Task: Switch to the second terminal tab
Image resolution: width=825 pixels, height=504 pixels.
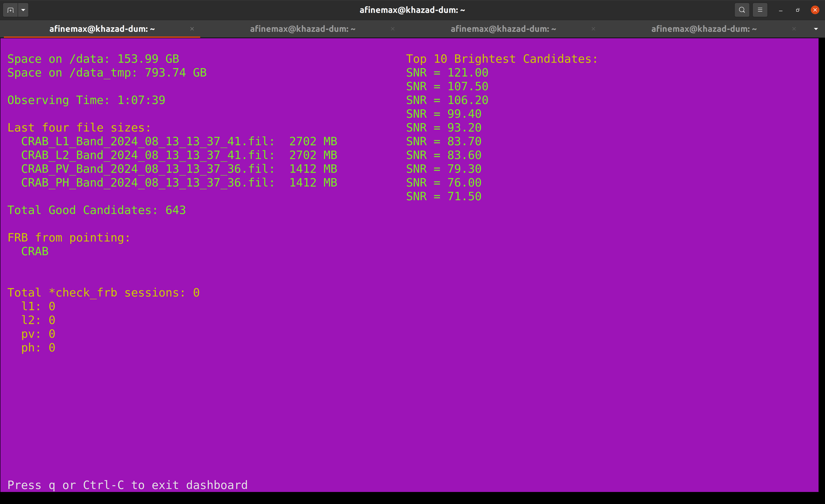Action: tap(303, 29)
